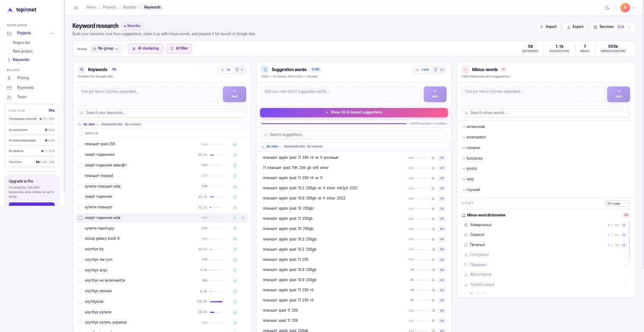
Task: Click the requests completed progress bar
Action: coord(334,124)
